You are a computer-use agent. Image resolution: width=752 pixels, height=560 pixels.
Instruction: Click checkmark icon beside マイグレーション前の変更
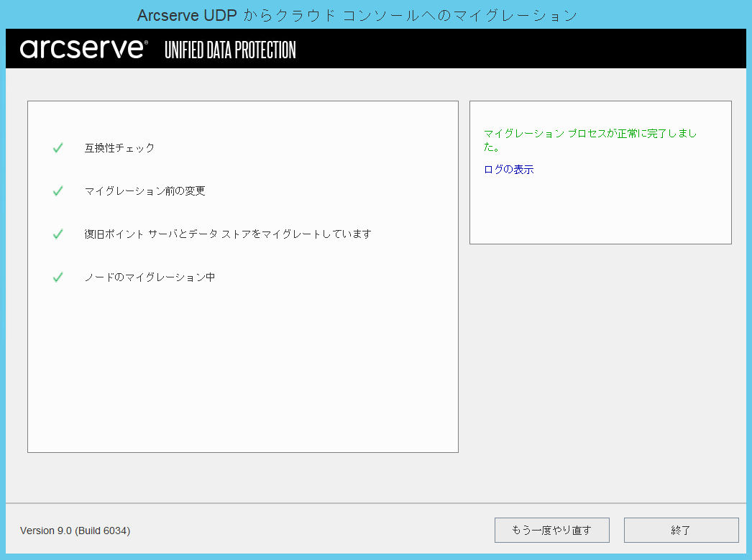tap(58, 191)
